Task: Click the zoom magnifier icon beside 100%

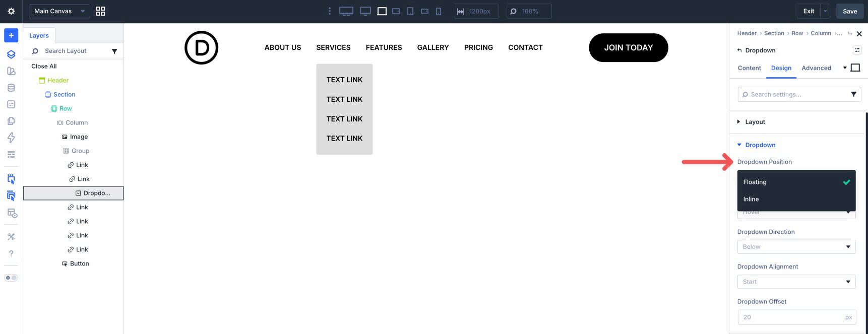Action: (x=514, y=11)
